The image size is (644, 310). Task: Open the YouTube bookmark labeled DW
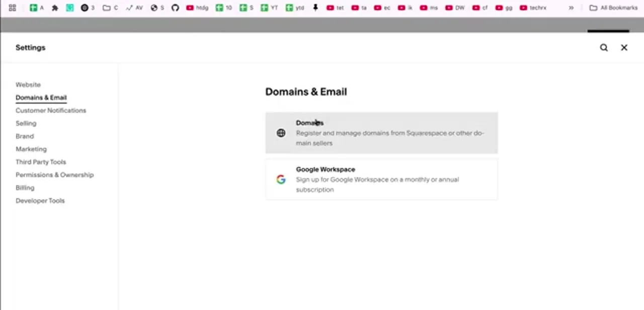click(455, 8)
